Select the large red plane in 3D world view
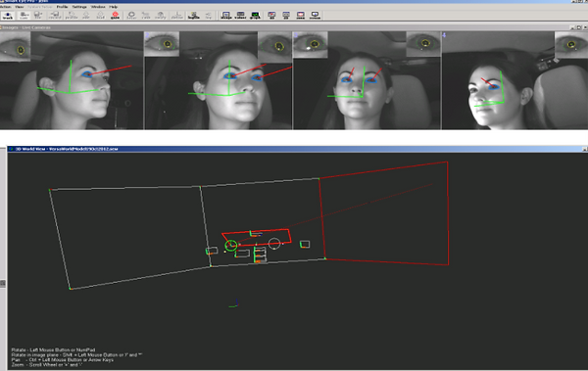 tap(384, 213)
